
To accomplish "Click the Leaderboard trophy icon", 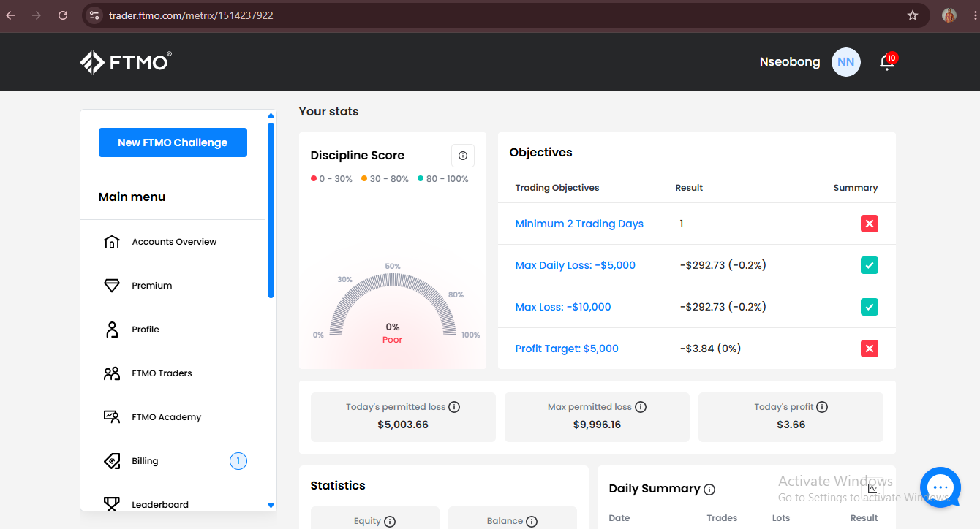I will click(x=112, y=503).
